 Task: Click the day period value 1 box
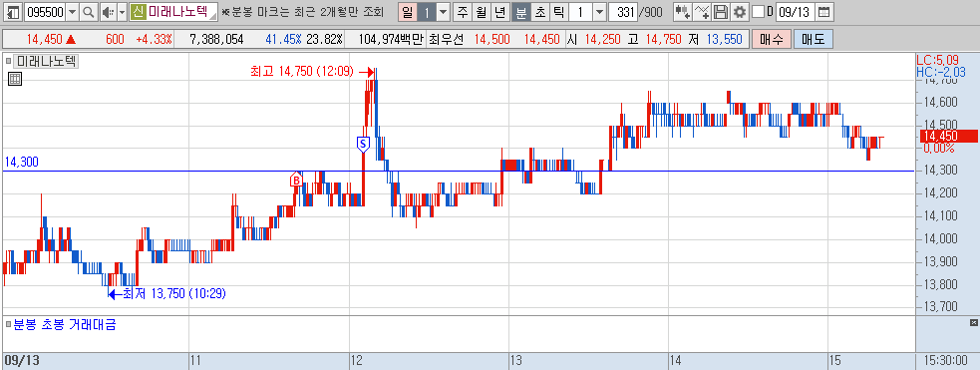point(427,11)
